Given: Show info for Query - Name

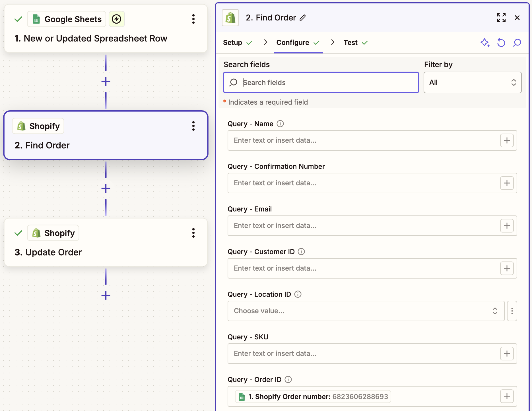Looking at the screenshot, I should click(x=280, y=124).
